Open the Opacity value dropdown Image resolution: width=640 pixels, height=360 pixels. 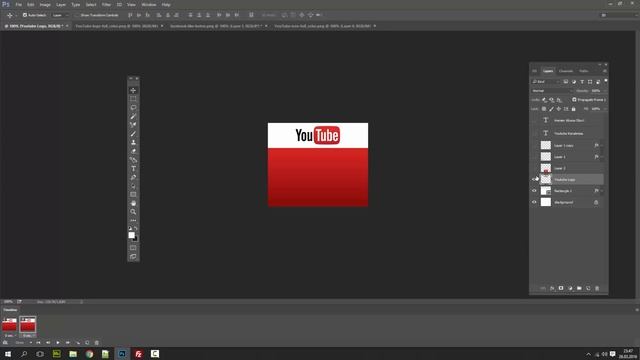tap(604, 91)
